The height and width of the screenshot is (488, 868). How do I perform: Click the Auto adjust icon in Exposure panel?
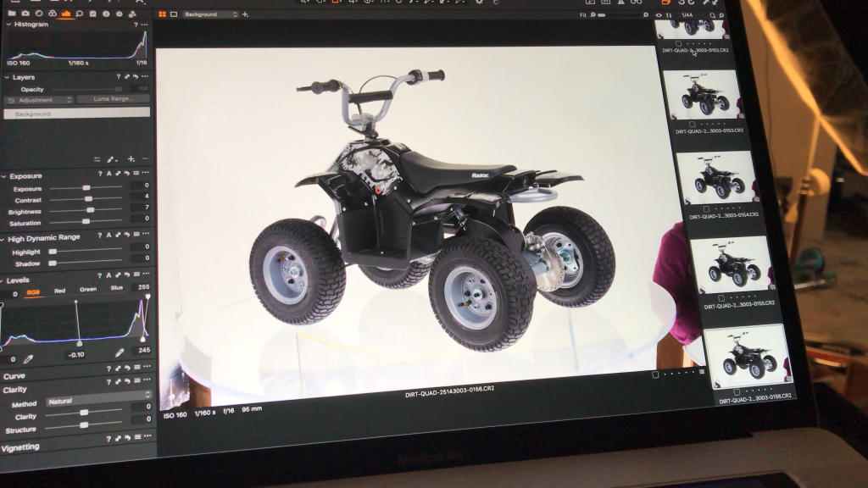[108, 175]
